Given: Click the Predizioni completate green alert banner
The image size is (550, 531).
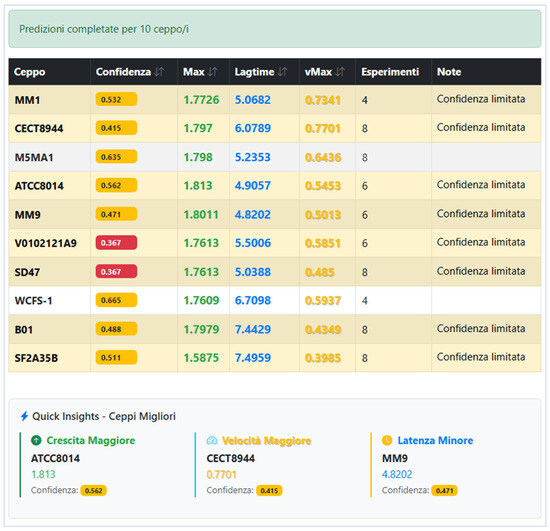Looking at the screenshot, I should click(x=275, y=29).
